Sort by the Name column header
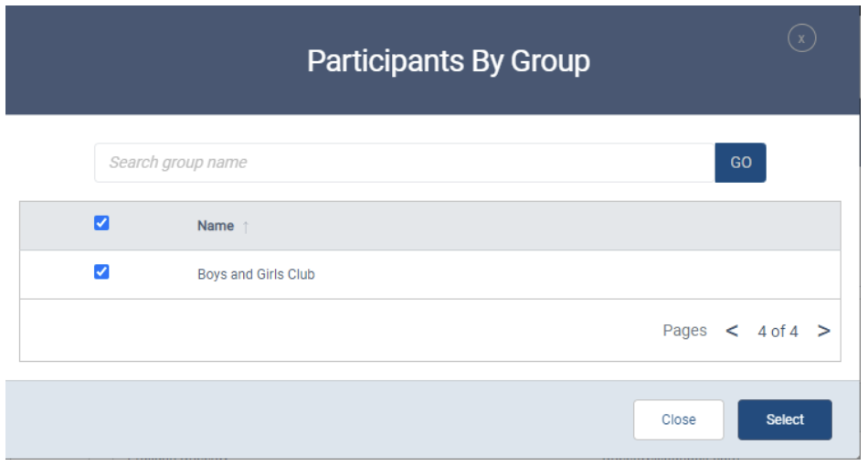This screenshot has width=868, height=466. (216, 226)
